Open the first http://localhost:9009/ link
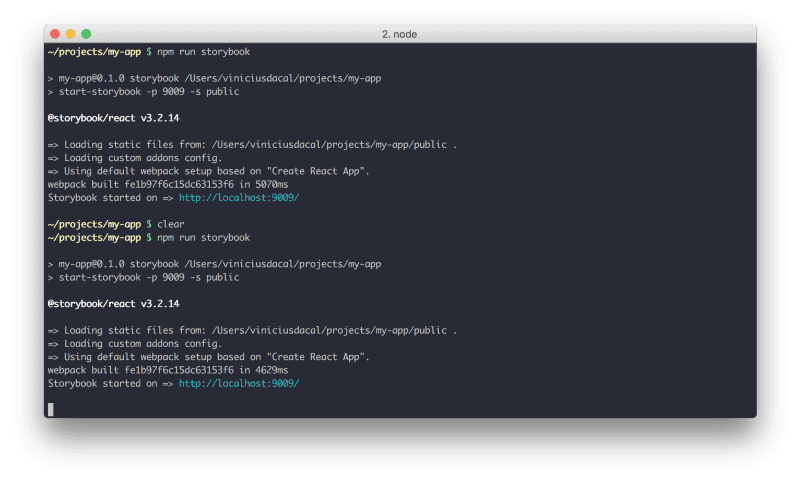The height and width of the screenshot is (480, 800). [239, 198]
